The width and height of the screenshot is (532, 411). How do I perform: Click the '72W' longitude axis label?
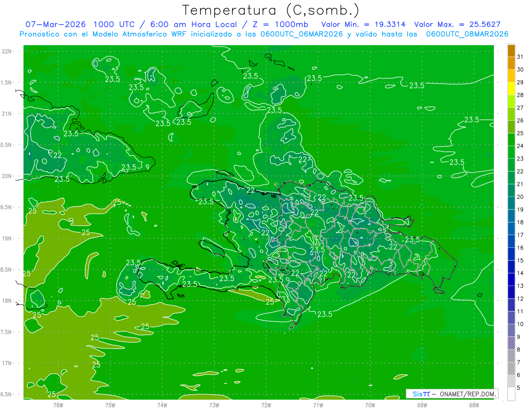(266, 405)
